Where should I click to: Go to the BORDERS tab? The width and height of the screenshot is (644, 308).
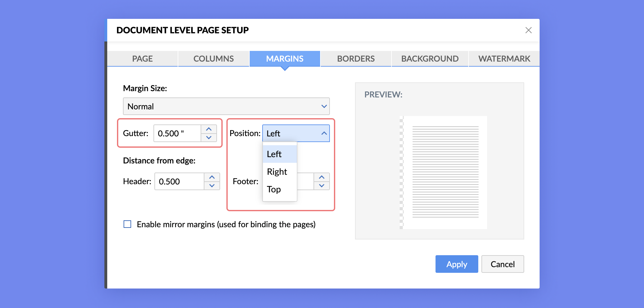tap(356, 59)
